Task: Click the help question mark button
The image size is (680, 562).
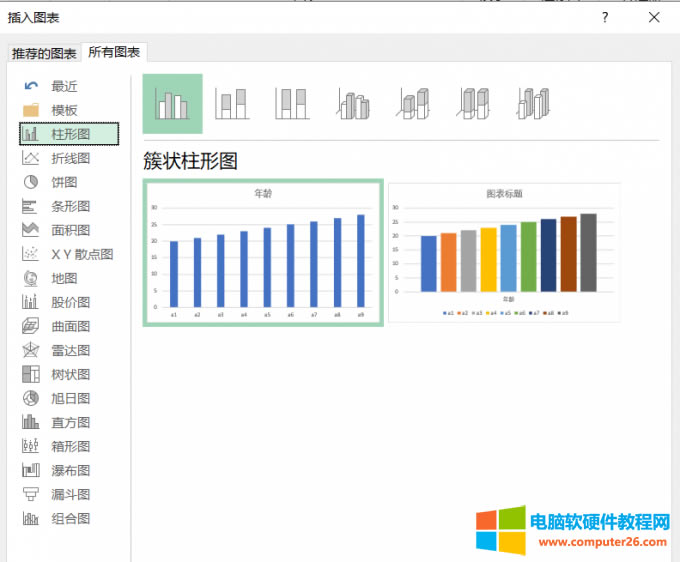Action: tap(605, 17)
